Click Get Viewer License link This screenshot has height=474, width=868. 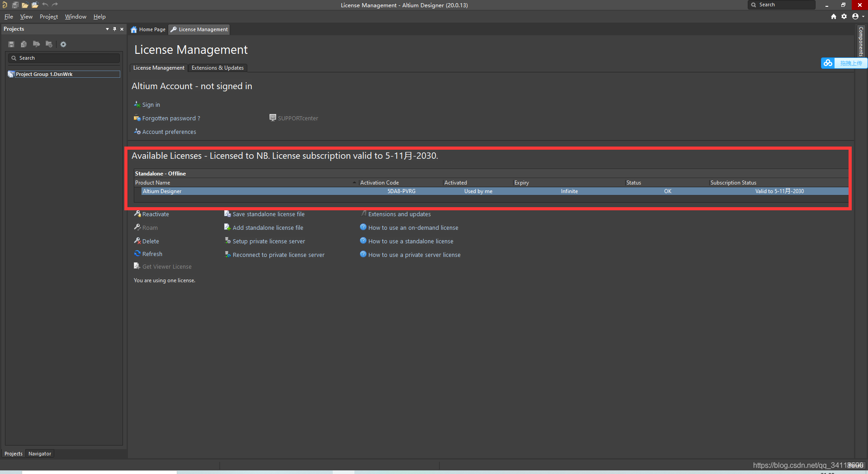point(167,267)
